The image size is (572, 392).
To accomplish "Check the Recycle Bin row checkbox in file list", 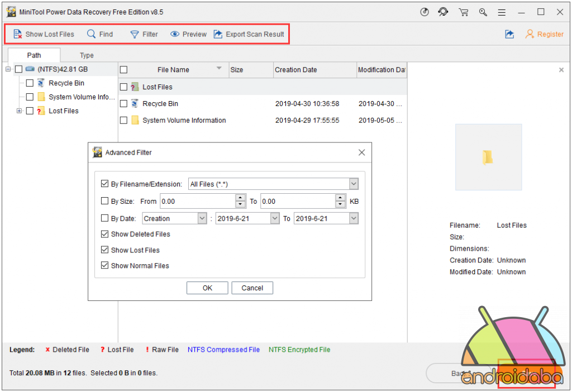I will coord(123,103).
